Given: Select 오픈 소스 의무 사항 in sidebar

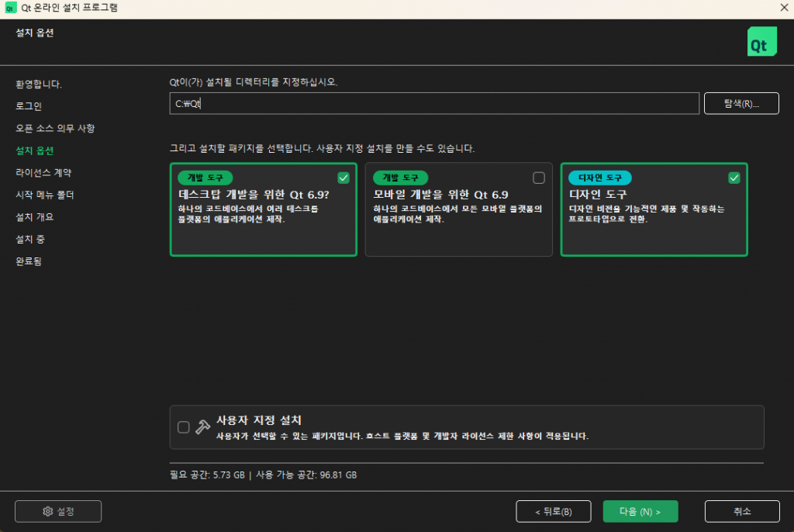Looking at the screenshot, I should (55, 128).
